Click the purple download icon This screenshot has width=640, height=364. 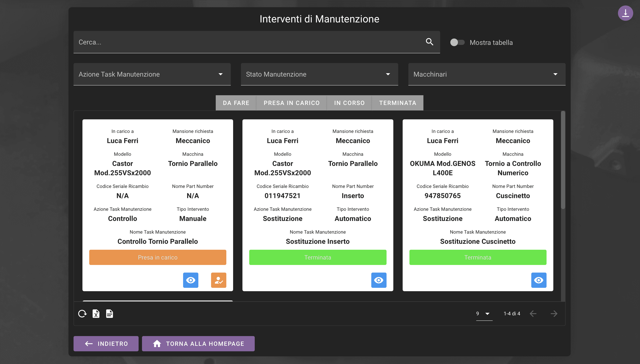point(625,13)
